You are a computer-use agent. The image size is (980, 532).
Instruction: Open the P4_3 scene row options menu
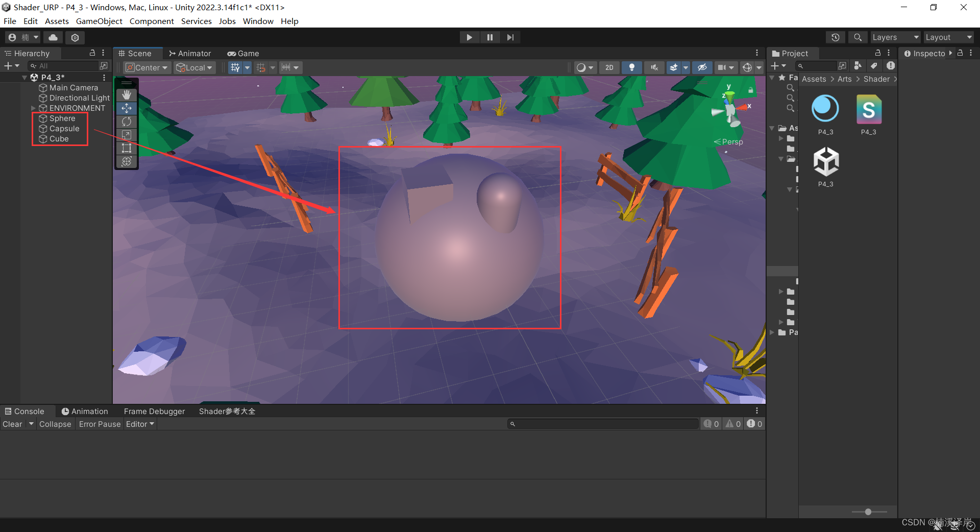[104, 78]
